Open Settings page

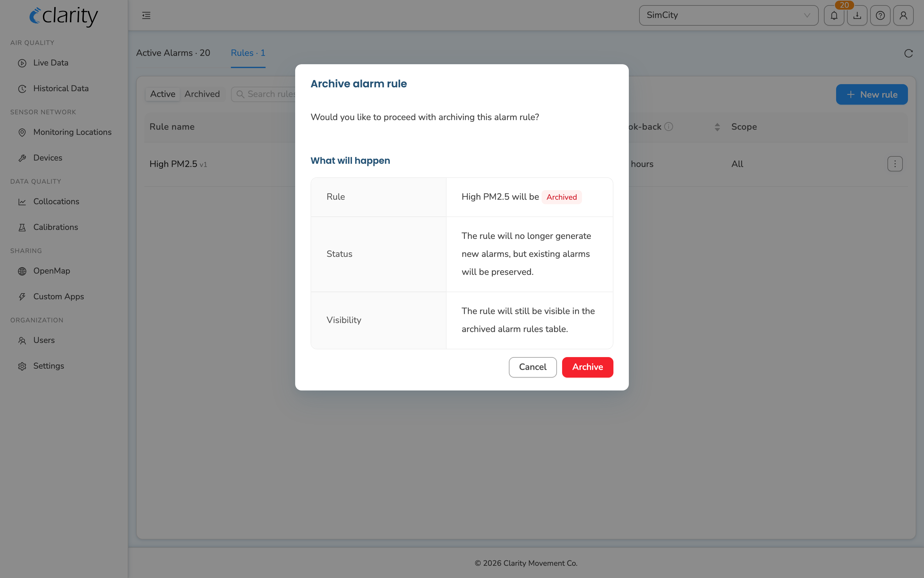pos(48,366)
